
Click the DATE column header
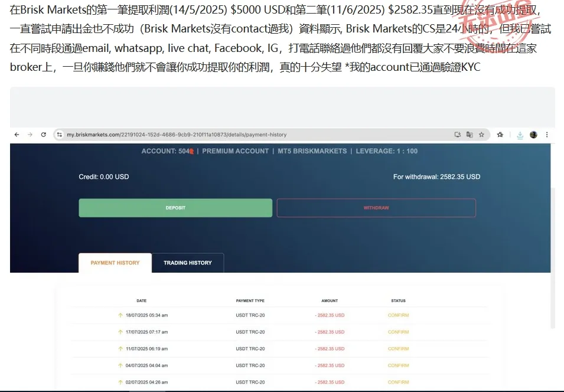(x=141, y=300)
